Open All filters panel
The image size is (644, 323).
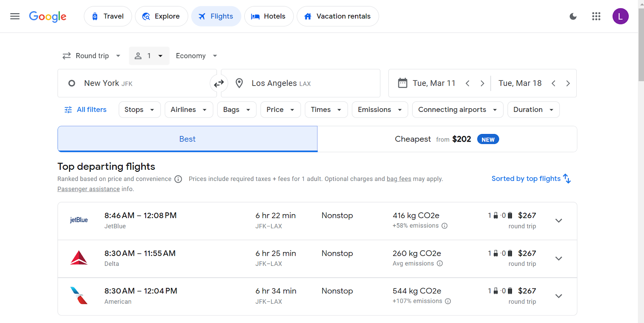(x=85, y=110)
